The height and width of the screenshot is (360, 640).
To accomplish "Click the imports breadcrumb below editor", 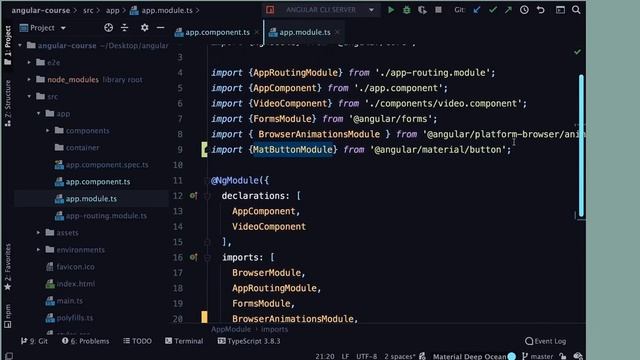I will tap(274, 329).
